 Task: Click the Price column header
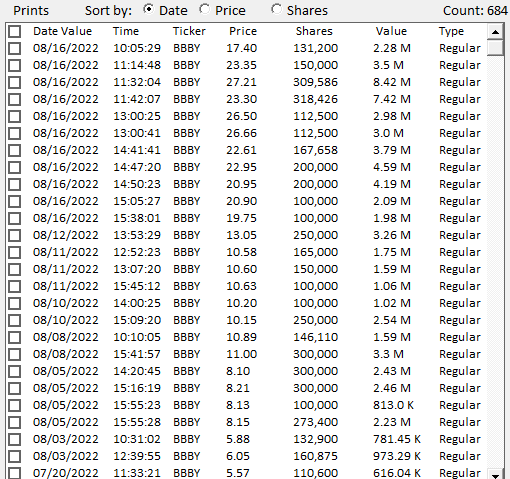click(x=243, y=31)
